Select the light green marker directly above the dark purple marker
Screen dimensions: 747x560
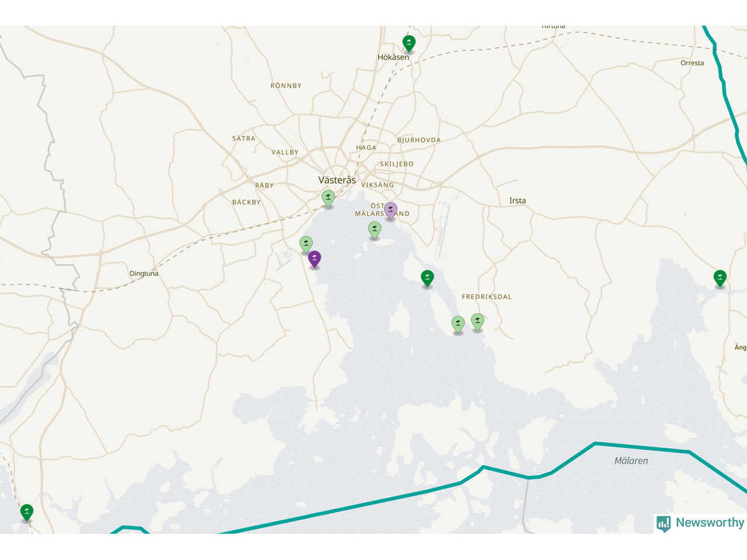click(306, 244)
